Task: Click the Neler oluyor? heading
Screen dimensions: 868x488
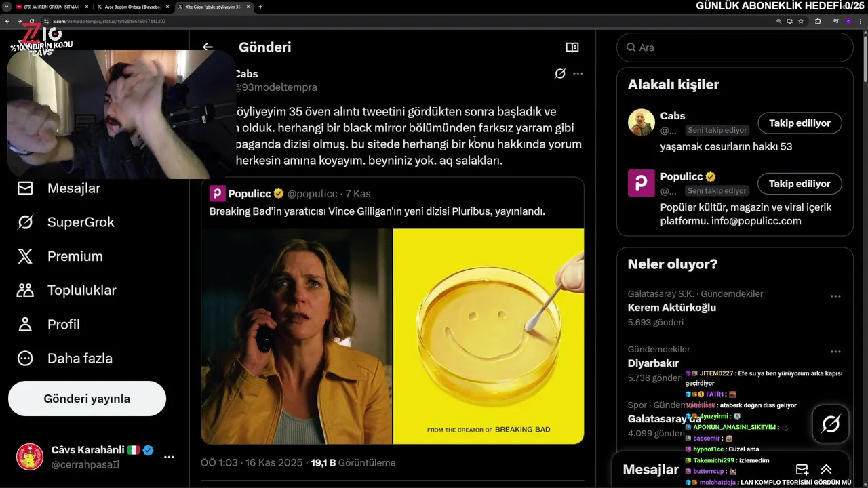Action: pos(673,264)
